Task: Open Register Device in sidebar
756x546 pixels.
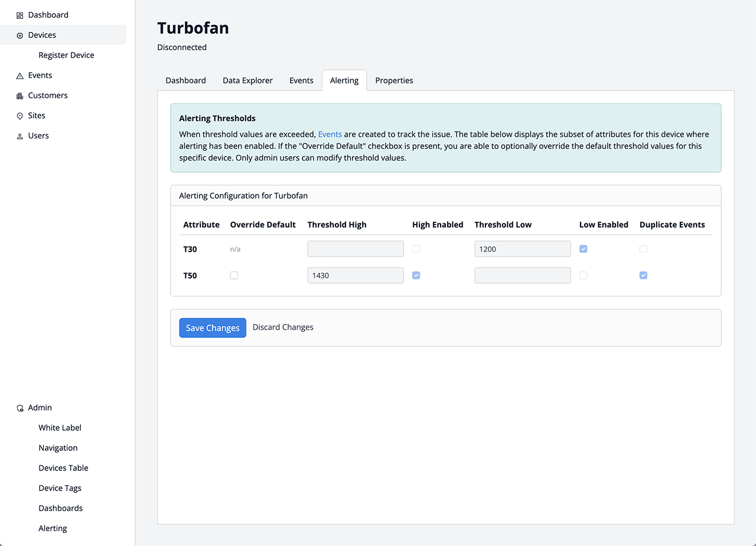Action: click(66, 56)
